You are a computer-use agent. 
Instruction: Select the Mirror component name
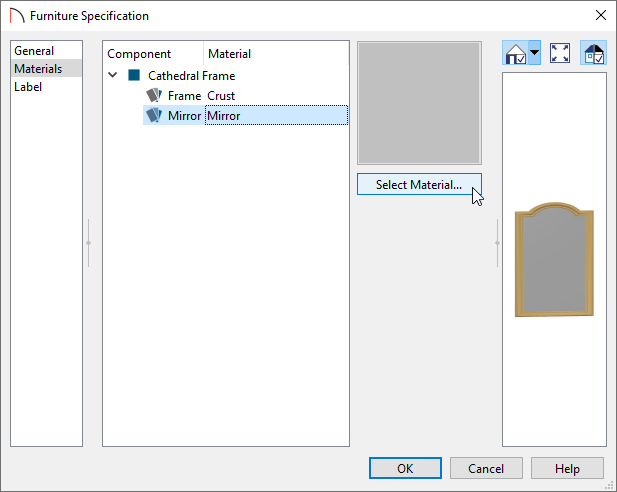[184, 116]
